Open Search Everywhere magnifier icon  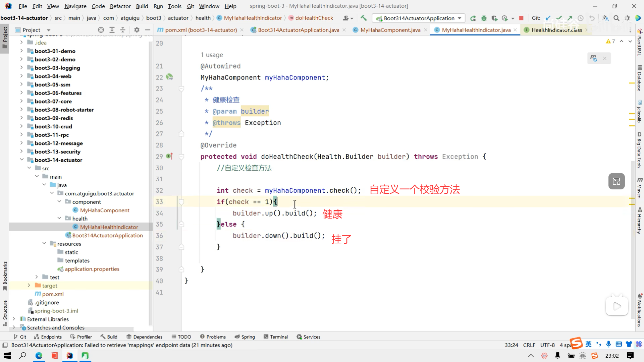click(x=616, y=18)
